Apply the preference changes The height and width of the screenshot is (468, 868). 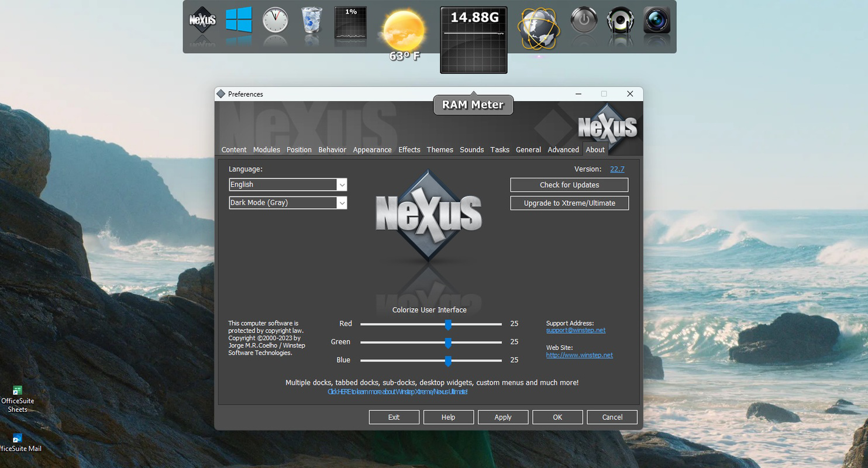503,417
